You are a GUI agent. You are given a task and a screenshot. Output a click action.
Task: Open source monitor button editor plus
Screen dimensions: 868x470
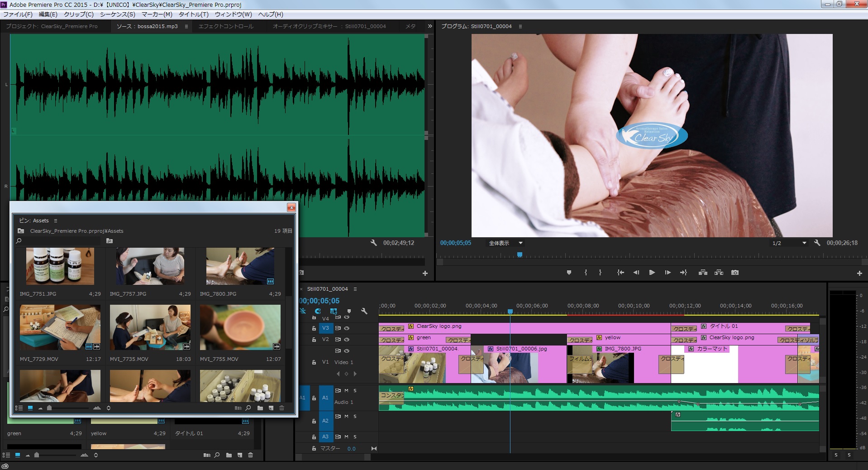(x=425, y=273)
